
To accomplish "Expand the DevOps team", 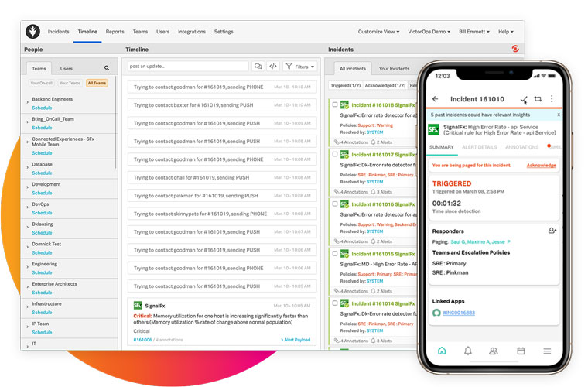I will click(x=27, y=207).
